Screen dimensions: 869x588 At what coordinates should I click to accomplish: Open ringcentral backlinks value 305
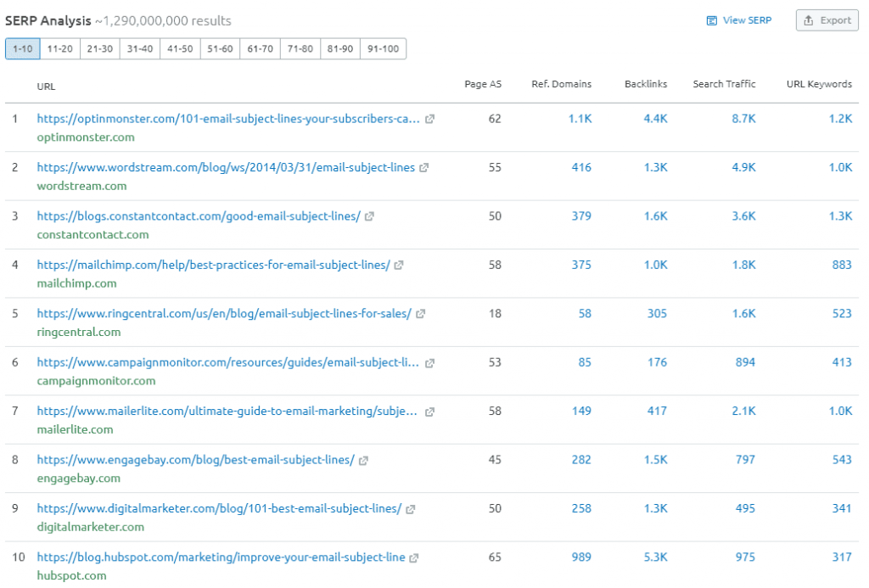pyautogui.click(x=658, y=314)
